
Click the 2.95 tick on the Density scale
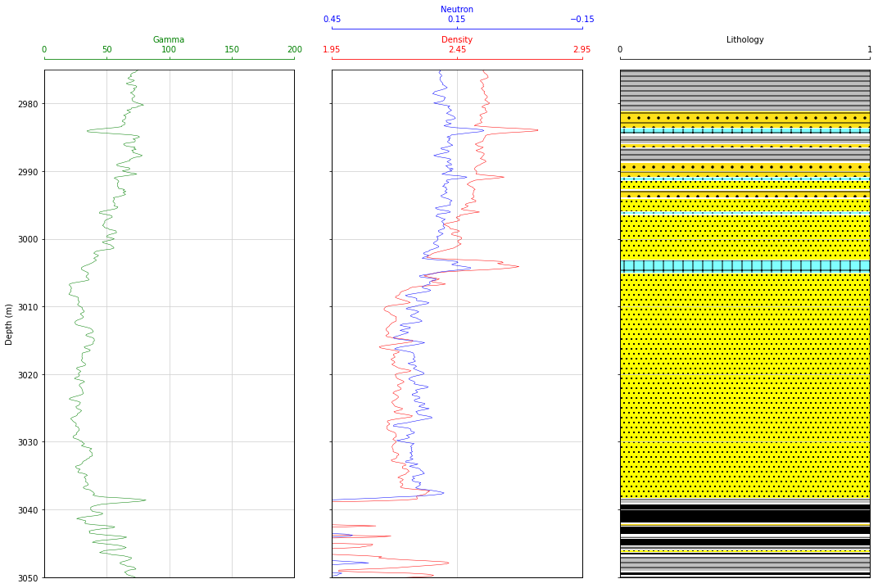pyautogui.click(x=582, y=50)
